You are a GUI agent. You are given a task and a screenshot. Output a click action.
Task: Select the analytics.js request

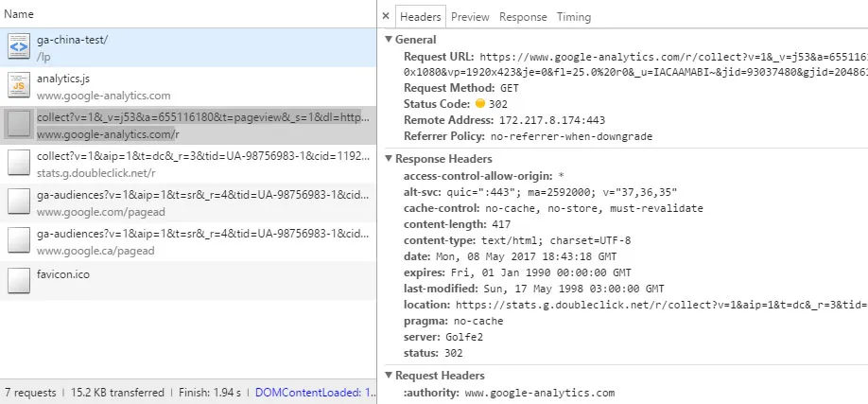coord(188,86)
